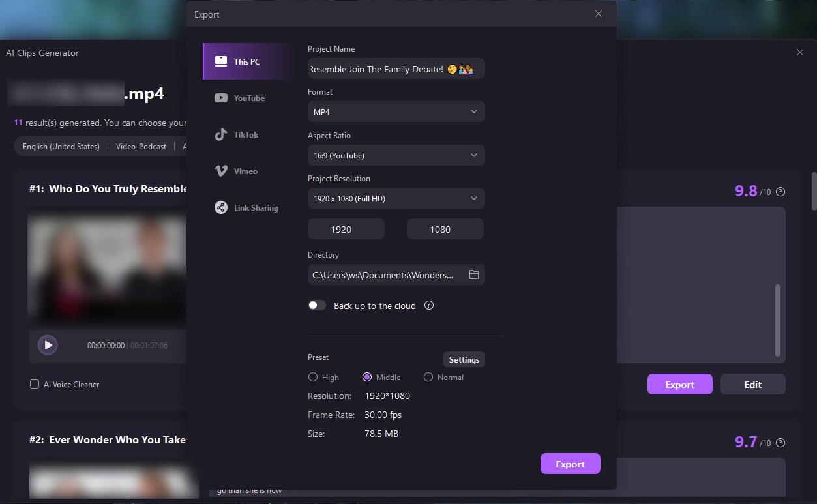
Task: Open the Format dropdown showing MP4
Action: coord(396,111)
